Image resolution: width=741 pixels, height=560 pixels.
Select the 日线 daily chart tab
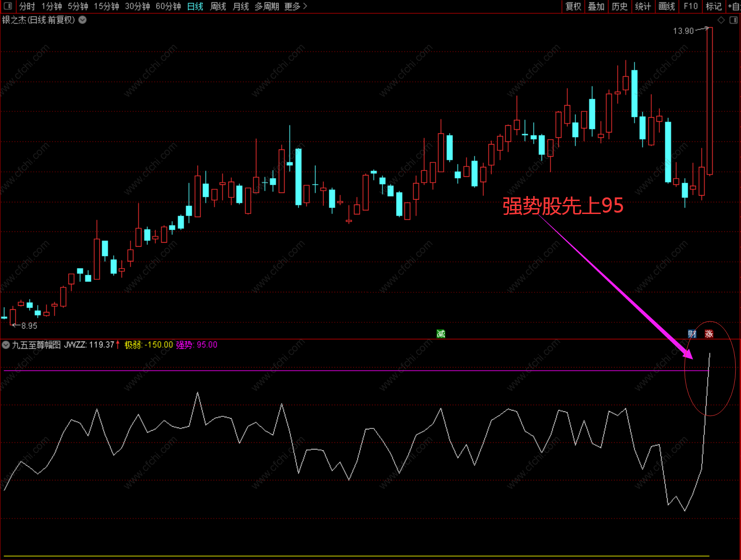point(195,6)
